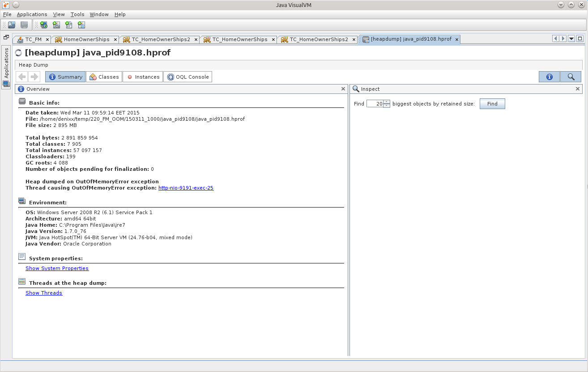Click the heap dump file path text
Screen dimensions: 588x372
coord(142,119)
